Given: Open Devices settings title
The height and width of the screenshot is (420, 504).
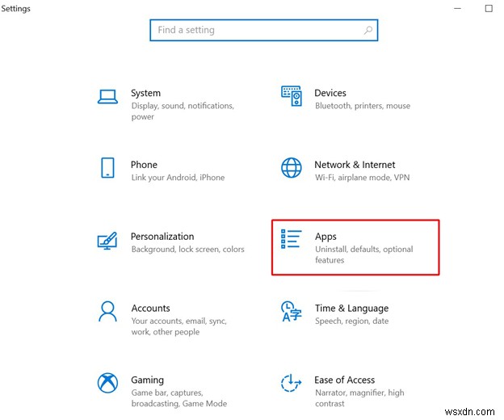Looking at the screenshot, I should pyautogui.click(x=330, y=93).
